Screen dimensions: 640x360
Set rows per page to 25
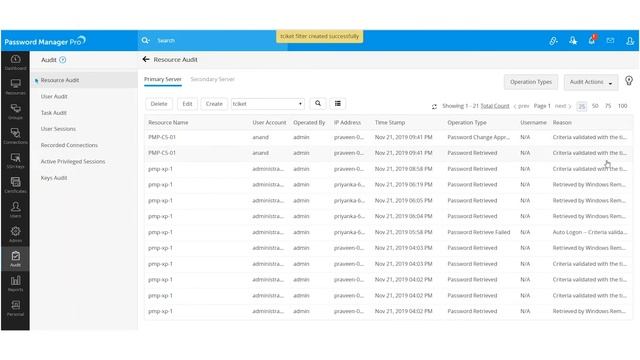coord(582,106)
